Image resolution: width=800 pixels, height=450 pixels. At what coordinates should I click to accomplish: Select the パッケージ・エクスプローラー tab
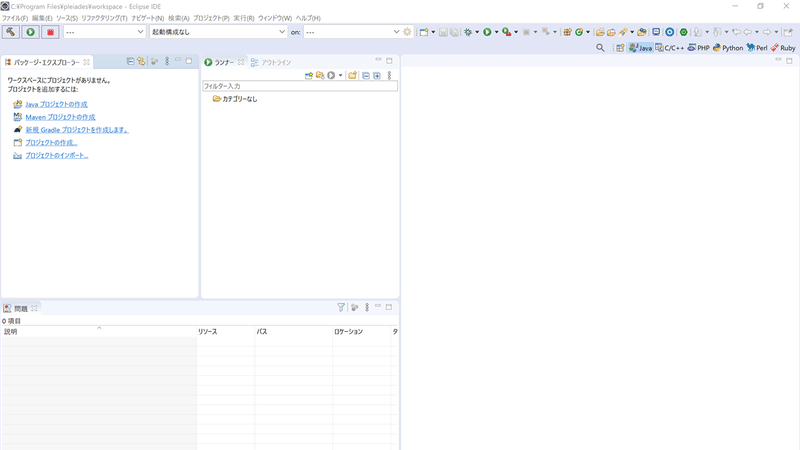point(46,62)
